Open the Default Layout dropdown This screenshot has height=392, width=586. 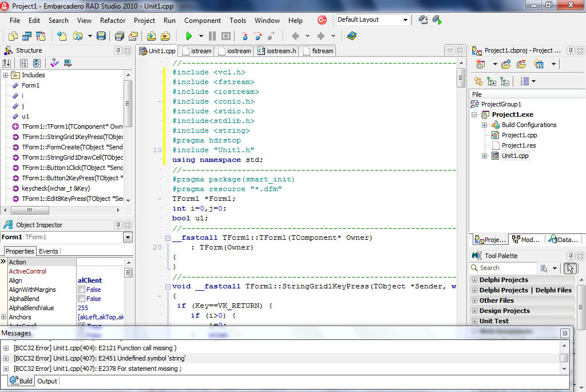[405, 20]
